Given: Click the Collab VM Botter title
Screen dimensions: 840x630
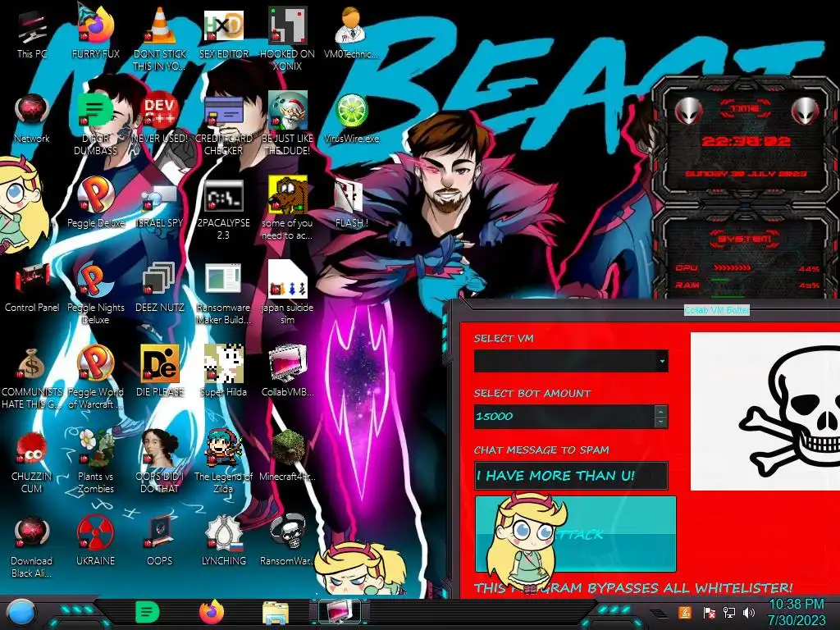Looking at the screenshot, I should pyautogui.click(x=717, y=309).
